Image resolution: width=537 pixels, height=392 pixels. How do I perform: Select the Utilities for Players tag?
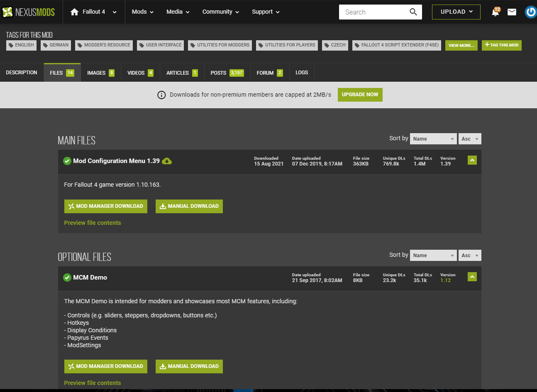point(287,45)
